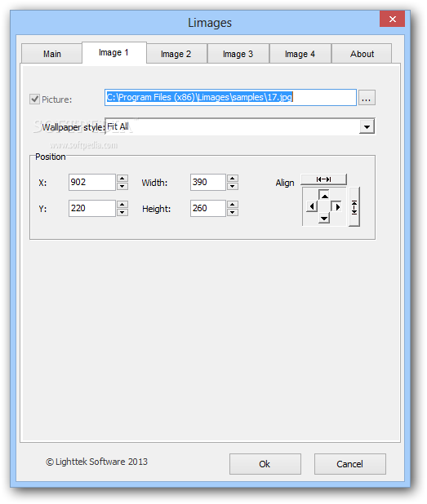Decrease the Height value with down spinner
The image size is (427, 504).
[233, 213]
